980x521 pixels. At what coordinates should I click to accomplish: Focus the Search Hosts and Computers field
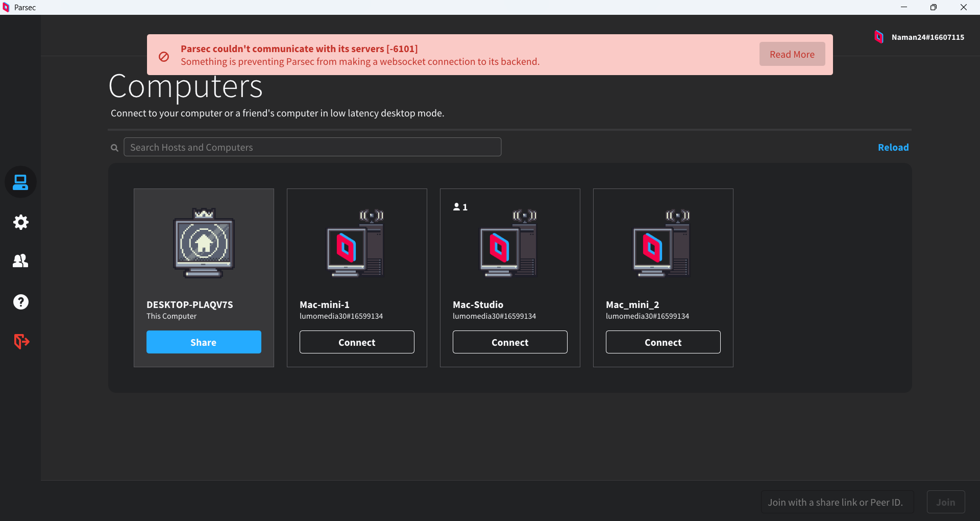312,147
